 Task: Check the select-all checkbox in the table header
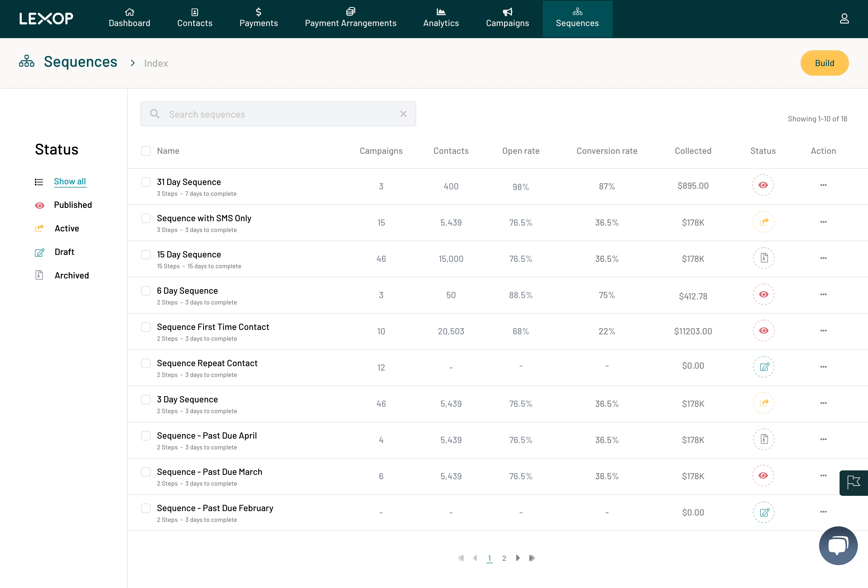[x=146, y=150]
